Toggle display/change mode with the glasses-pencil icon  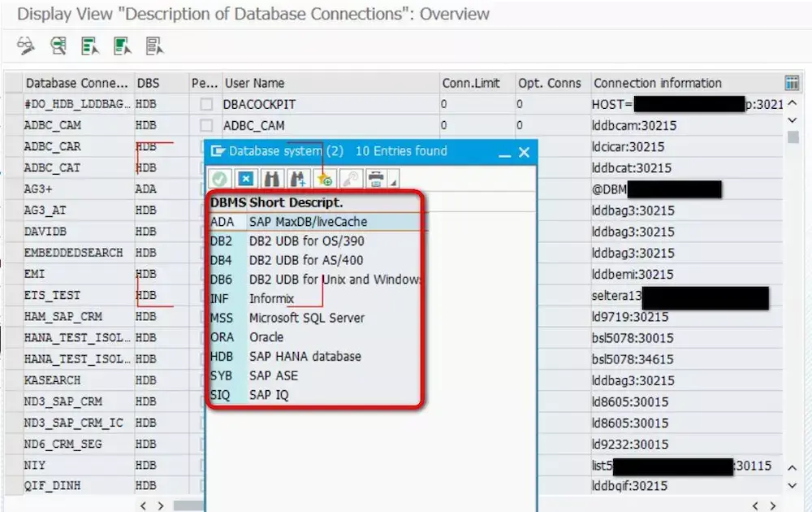pos(24,46)
